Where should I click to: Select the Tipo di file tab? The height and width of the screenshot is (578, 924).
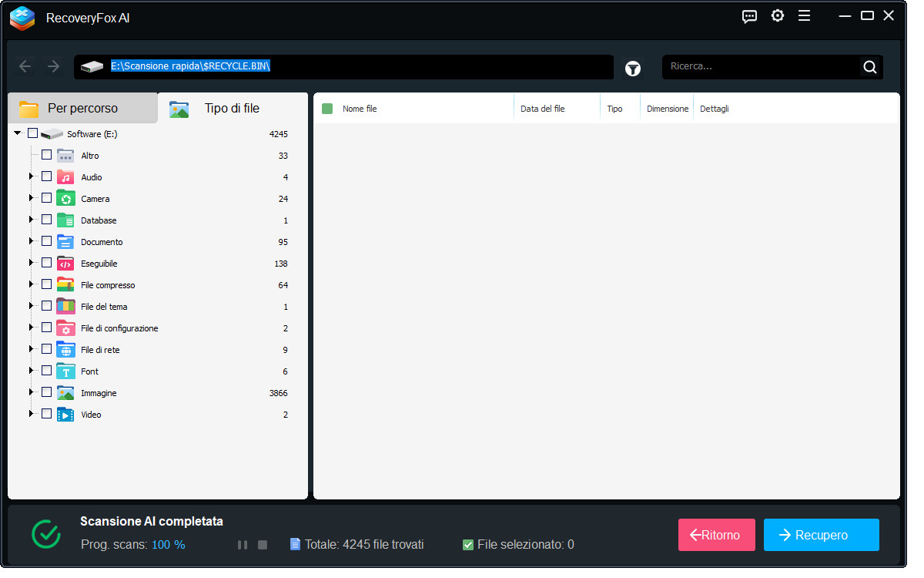(x=231, y=109)
